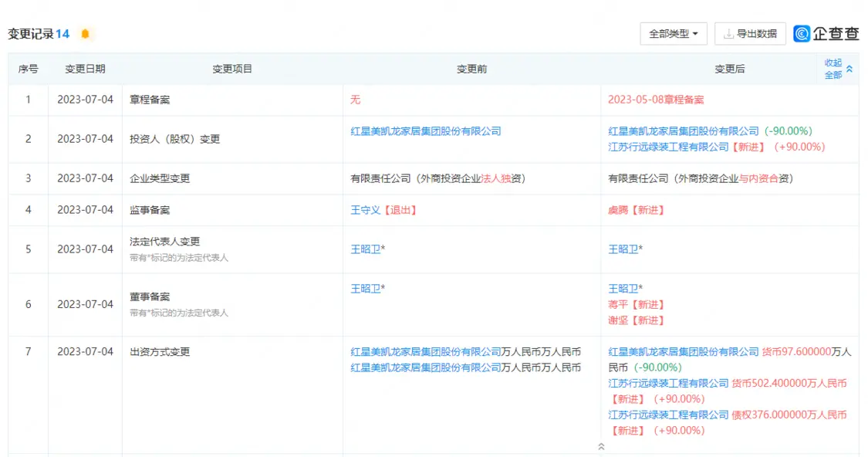Image resolution: width=868 pixels, height=457 pixels.
Task: Click the 企查查 logo
Action: coord(826,34)
